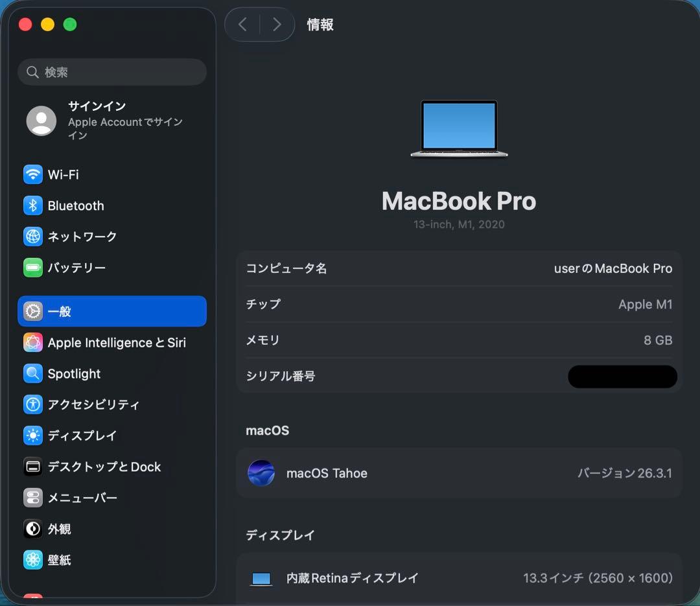Click サインイン with Apple Account
700x606 pixels.
coord(97,106)
